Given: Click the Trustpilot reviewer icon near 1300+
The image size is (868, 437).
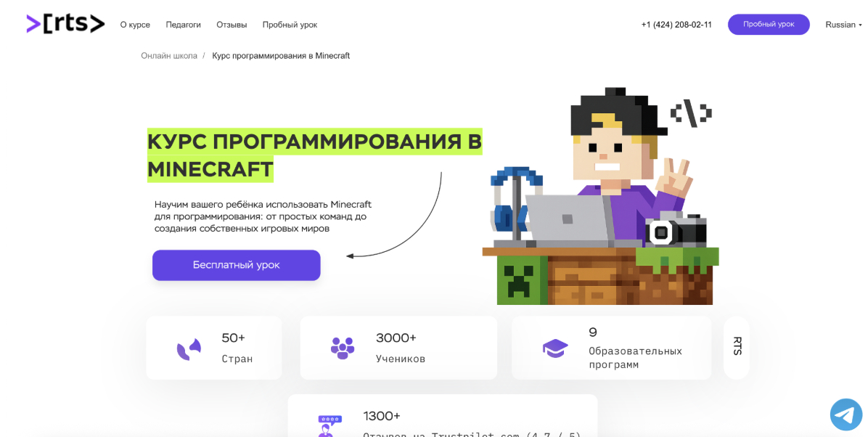Looking at the screenshot, I should tap(329, 426).
